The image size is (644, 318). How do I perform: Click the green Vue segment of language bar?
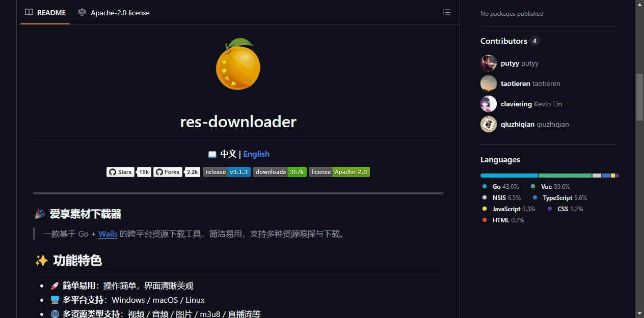pyautogui.click(x=565, y=176)
